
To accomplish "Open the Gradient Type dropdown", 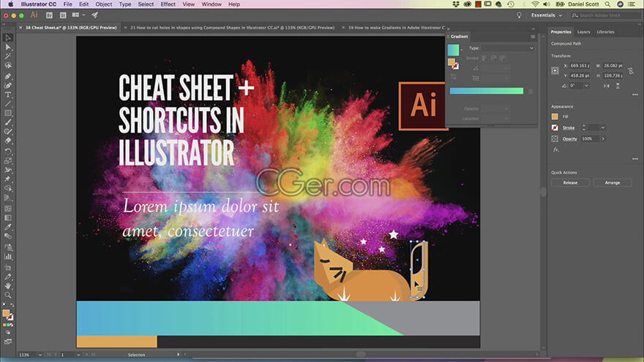I will point(508,48).
